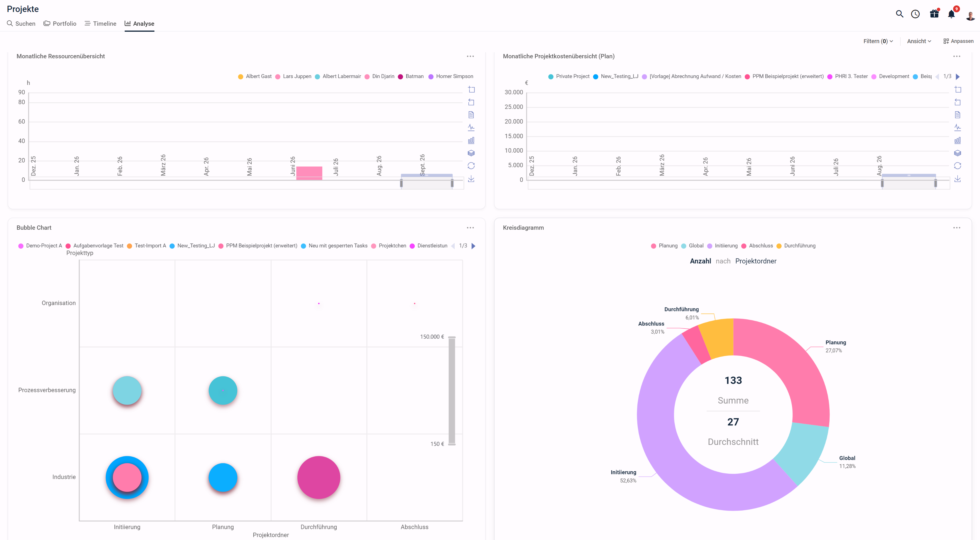Switch to the Portfolio tab
Screen dimensions: 980x540
(60, 23)
